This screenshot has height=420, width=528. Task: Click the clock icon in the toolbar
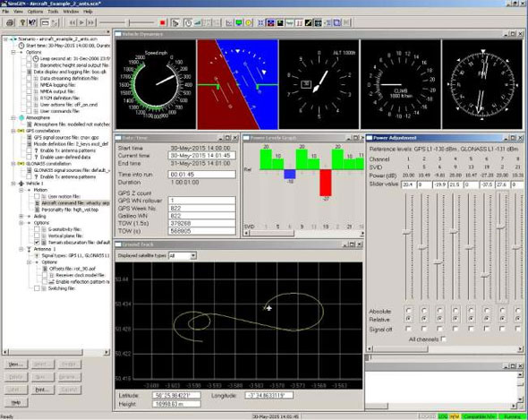click(188, 23)
